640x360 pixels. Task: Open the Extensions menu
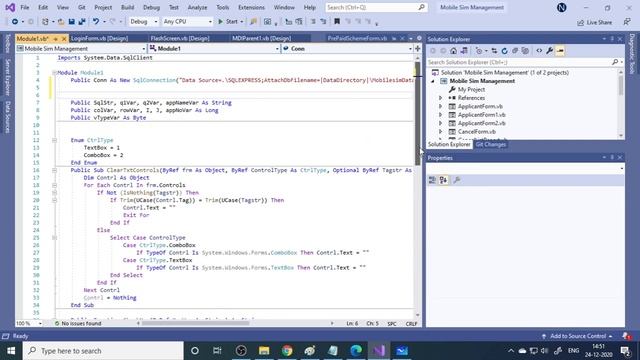tap(251, 7)
